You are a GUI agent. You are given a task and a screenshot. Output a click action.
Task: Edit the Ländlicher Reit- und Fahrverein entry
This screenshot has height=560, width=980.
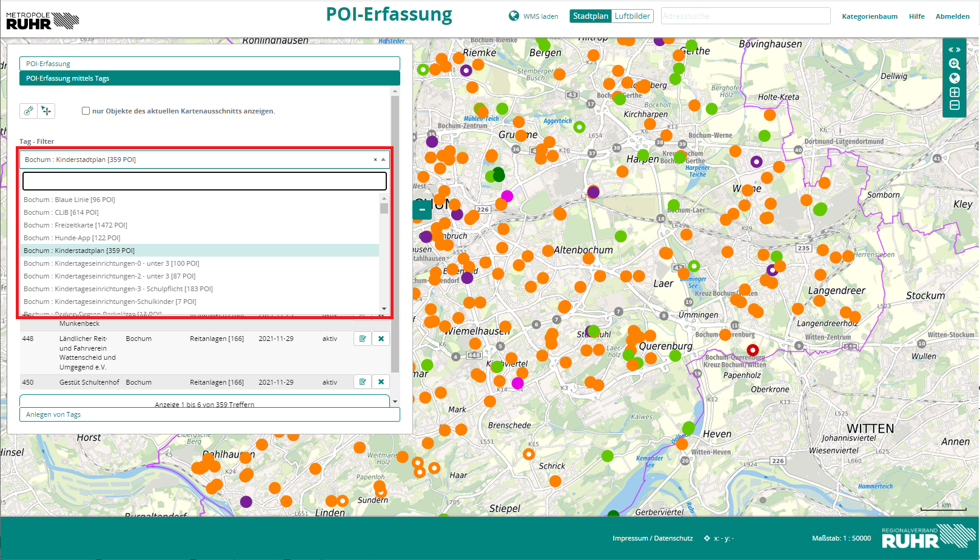coord(363,339)
